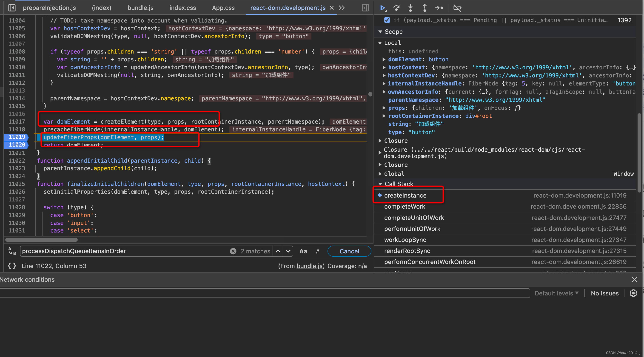Screen dimensions: 644x357
Task: Expand the hostContextDev variable
Action: (384, 75)
